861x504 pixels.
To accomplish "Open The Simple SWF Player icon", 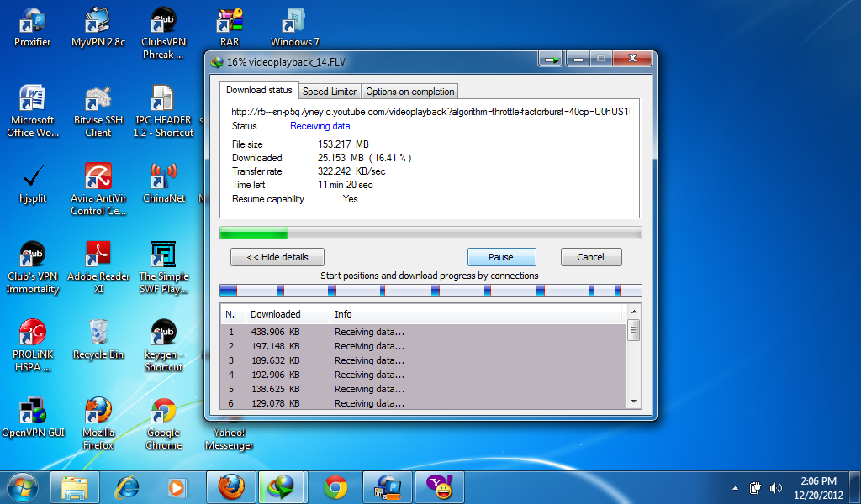I will (x=163, y=268).
